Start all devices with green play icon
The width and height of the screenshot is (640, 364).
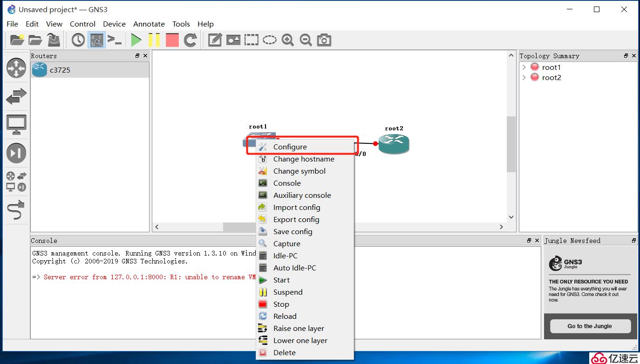coord(136,40)
